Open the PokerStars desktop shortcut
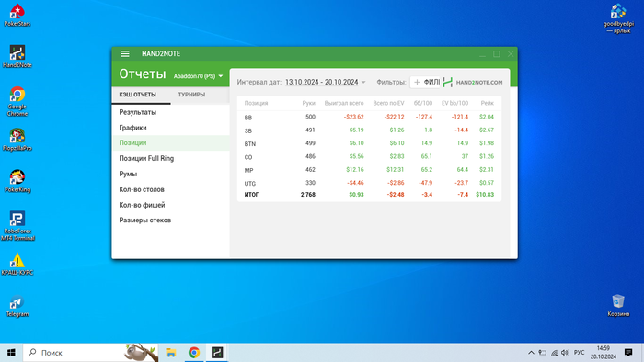Viewport: 644px width, 362px height. [17, 16]
